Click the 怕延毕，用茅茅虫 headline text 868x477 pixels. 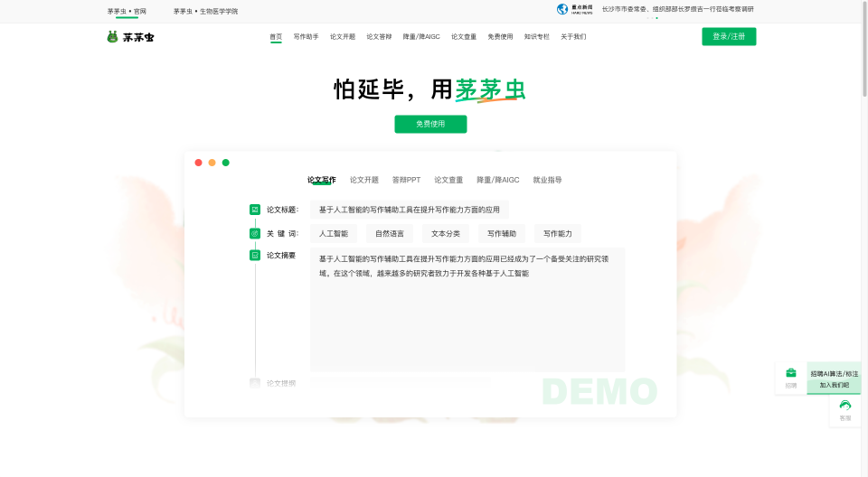429,89
